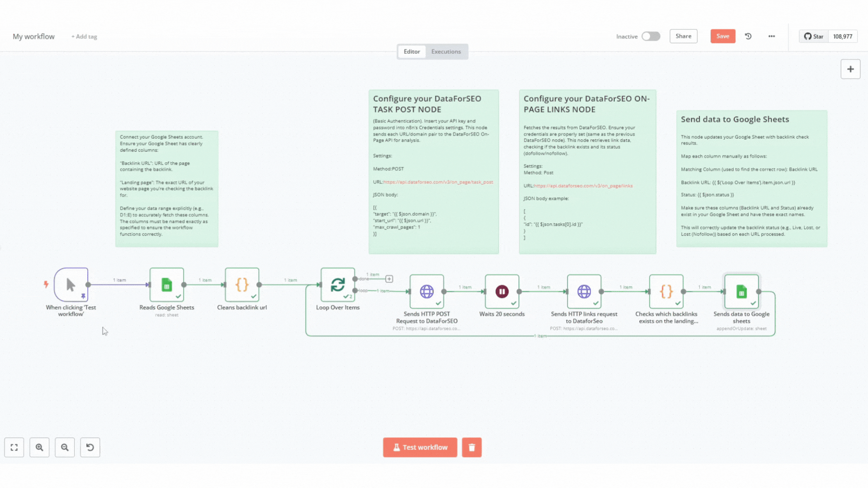Run Test workflow

click(x=420, y=447)
